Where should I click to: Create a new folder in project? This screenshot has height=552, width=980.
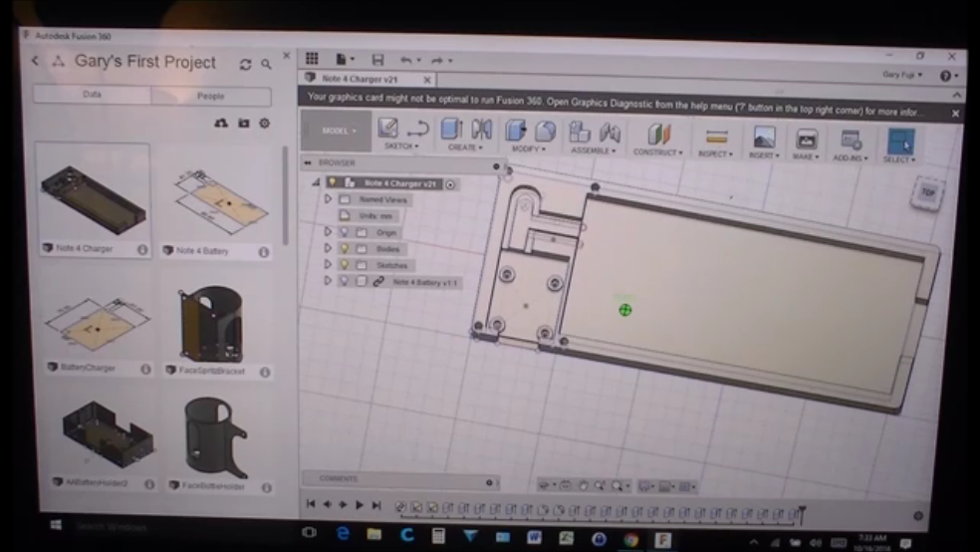click(x=244, y=124)
